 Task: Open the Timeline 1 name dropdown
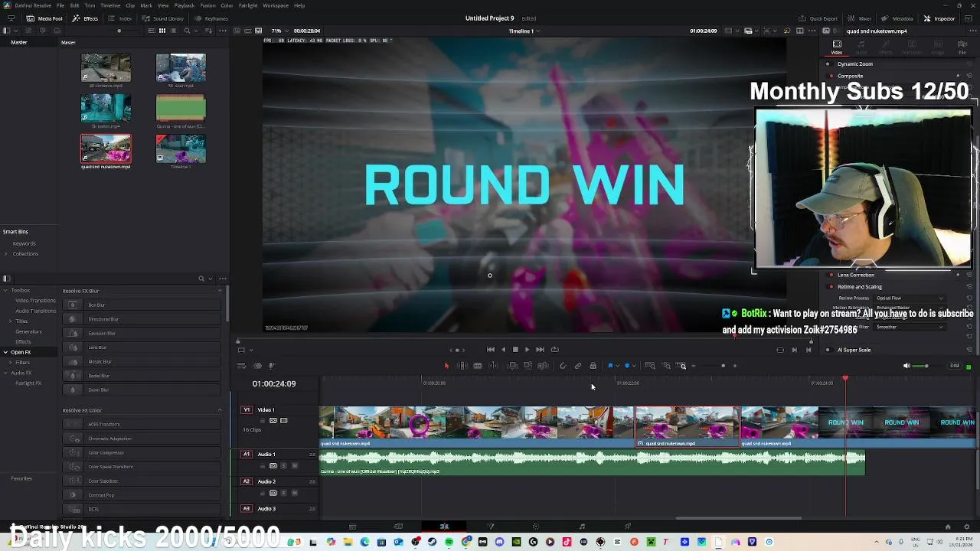click(524, 31)
